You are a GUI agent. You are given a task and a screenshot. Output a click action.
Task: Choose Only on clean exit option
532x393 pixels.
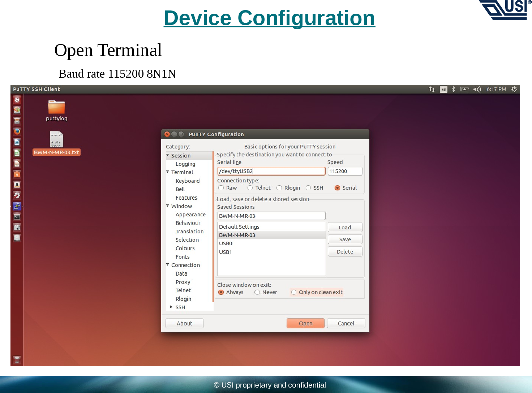click(294, 292)
